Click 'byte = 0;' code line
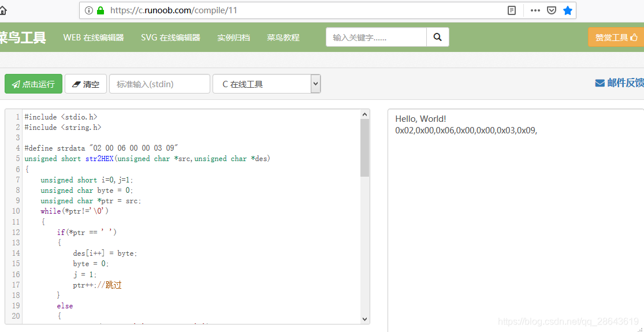The height and width of the screenshot is (332, 644). pos(91,264)
